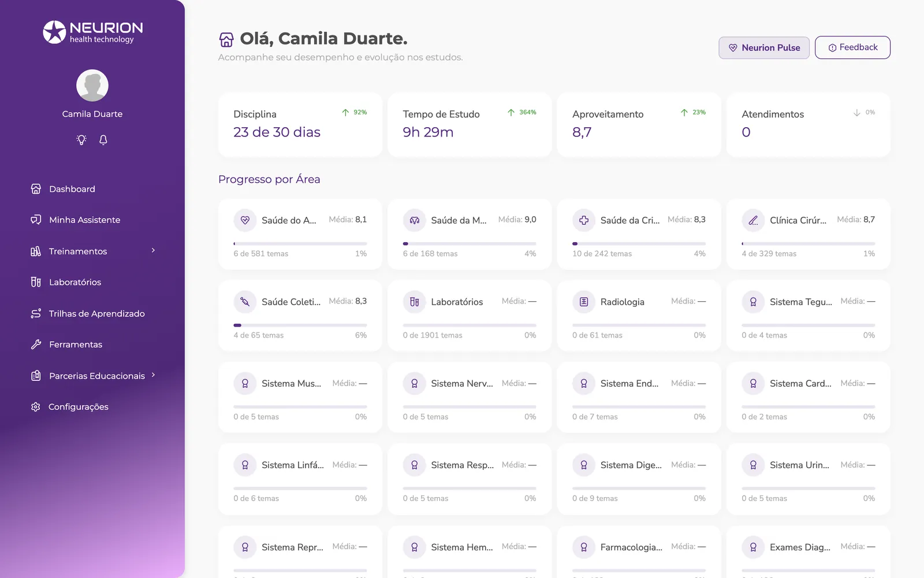The height and width of the screenshot is (578, 924).
Task: Click the Feedback button
Action: pos(852,47)
